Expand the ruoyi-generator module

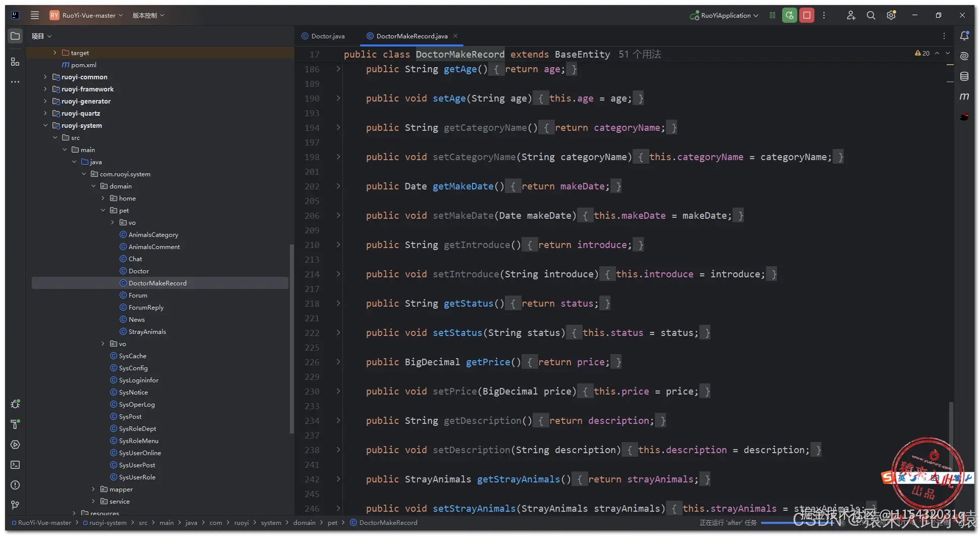[45, 101]
